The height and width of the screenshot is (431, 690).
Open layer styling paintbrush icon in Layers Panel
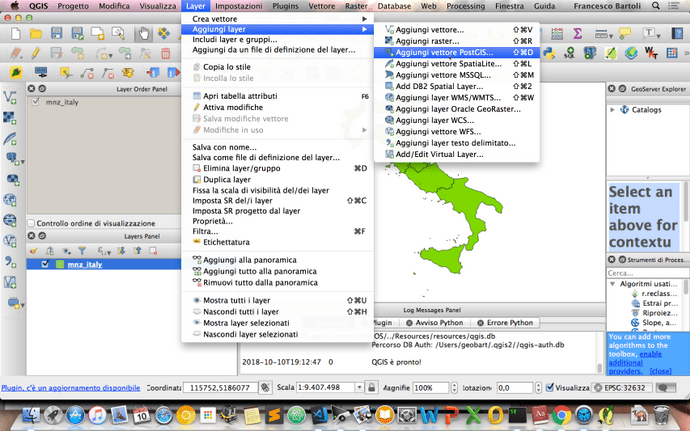[x=34, y=251]
